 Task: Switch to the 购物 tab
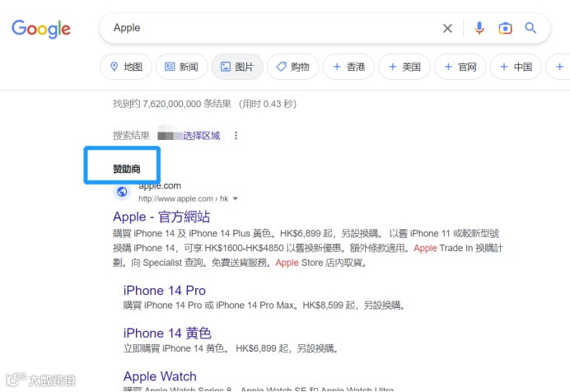tap(292, 67)
